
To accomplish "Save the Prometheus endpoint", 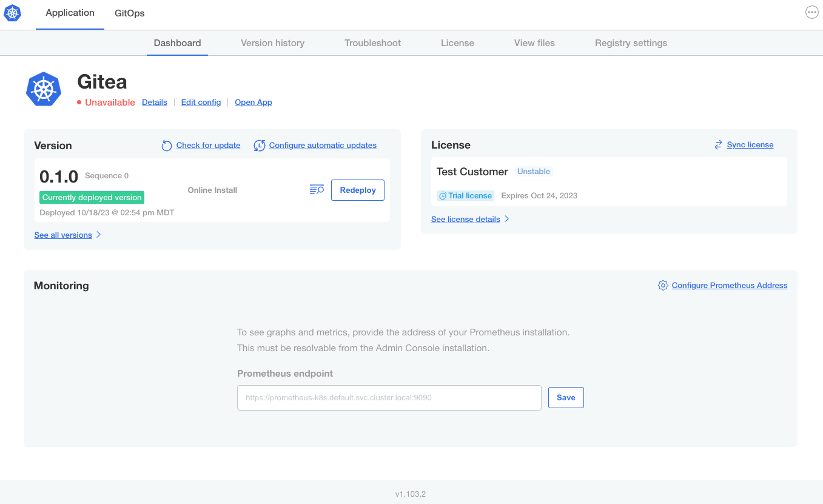I will [565, 397].
